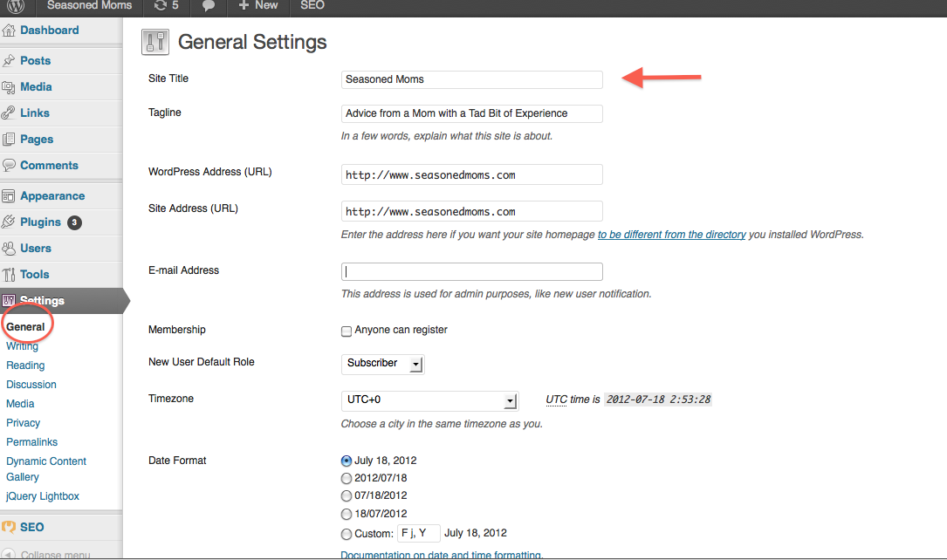Open the Writing settings submenu

coord(23,346)
